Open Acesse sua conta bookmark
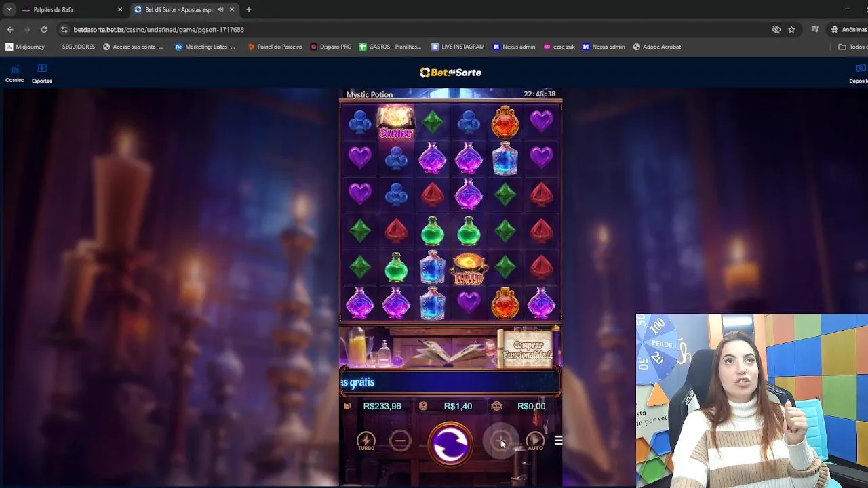Image resolution: width=868 pixels, height=488 pixels. tap(134, 47)
